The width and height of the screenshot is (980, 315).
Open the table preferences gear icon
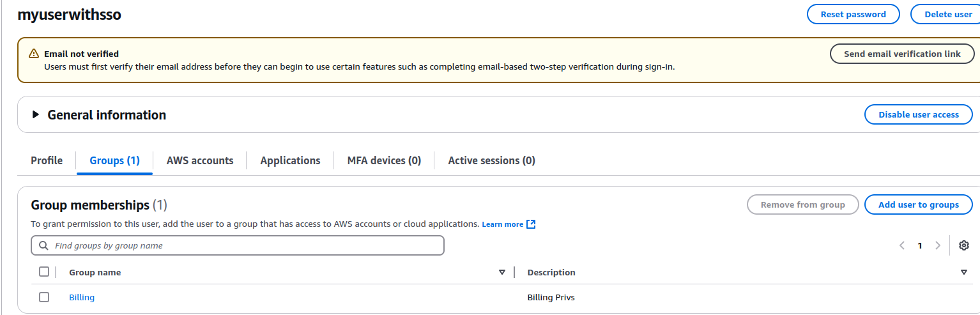coord(964,245)
